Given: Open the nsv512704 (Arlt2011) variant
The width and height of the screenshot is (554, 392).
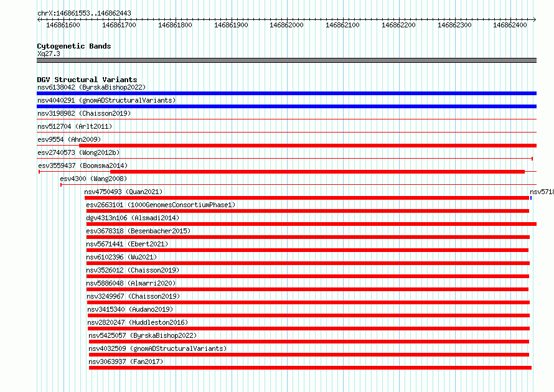Looking at the screenshot, I should coord(75,126).
